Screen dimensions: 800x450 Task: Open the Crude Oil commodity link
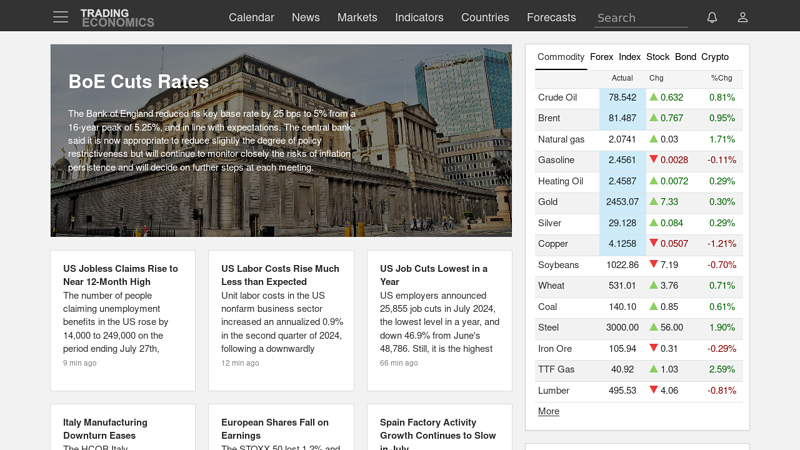[x=557, y=97]
